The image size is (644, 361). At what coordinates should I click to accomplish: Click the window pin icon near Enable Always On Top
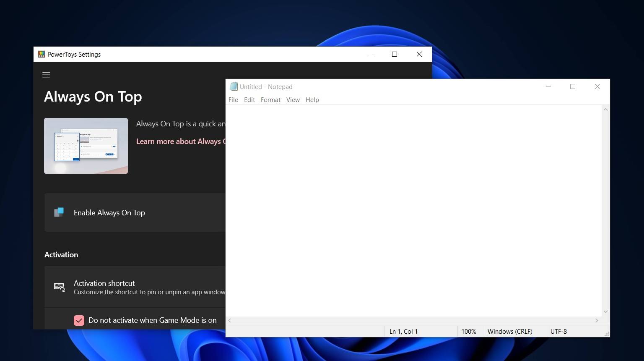tap(59, 212)
